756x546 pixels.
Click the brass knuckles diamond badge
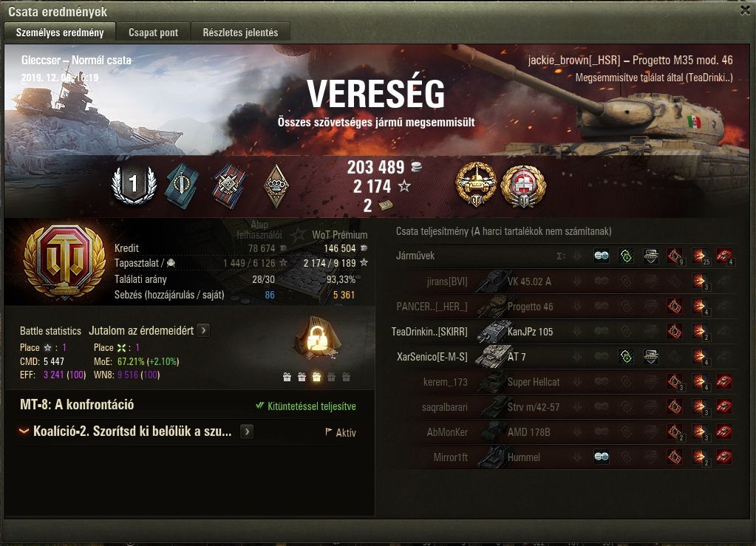pyautogui.click(x=276, y=186)
